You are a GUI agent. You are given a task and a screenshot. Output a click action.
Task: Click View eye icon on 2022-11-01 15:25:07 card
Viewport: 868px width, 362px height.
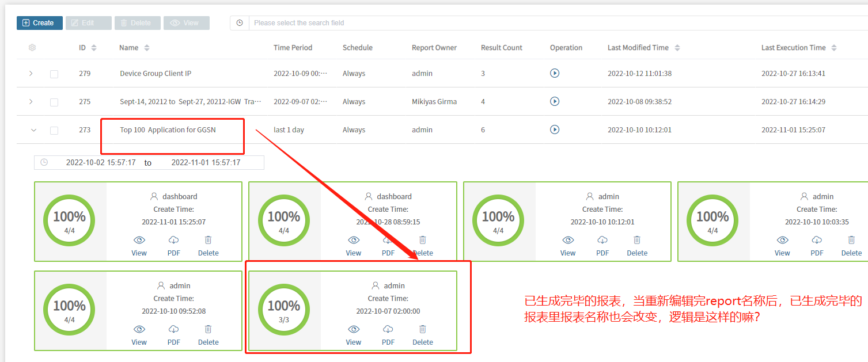click(x=139, y=240)
